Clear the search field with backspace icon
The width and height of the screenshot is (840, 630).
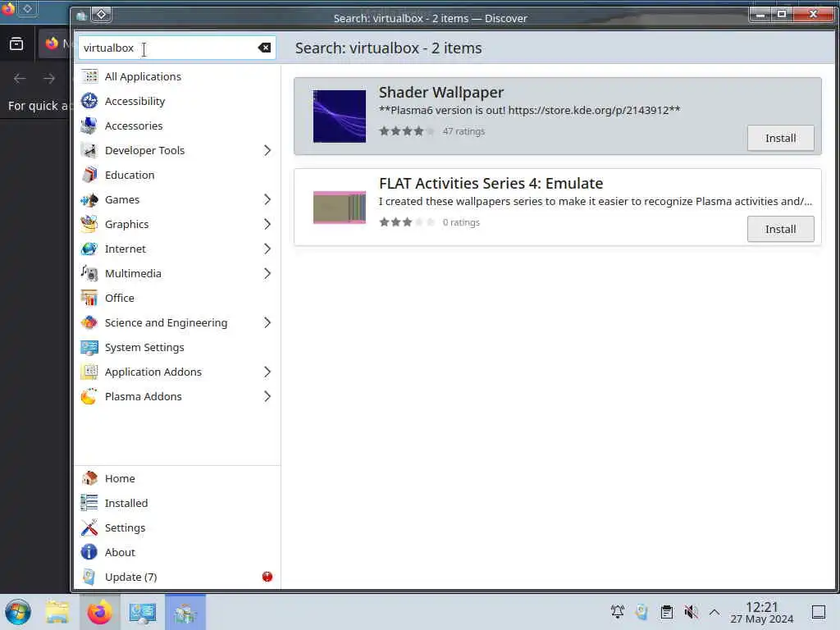click(x=264, y=48)
